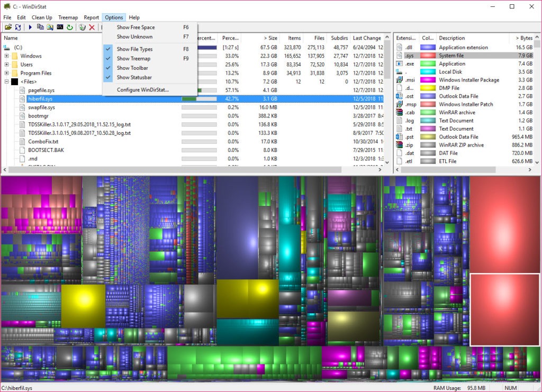Click extension list scroll-down arrow
This screenshot has height=392, width=542.
coord(537,162)
